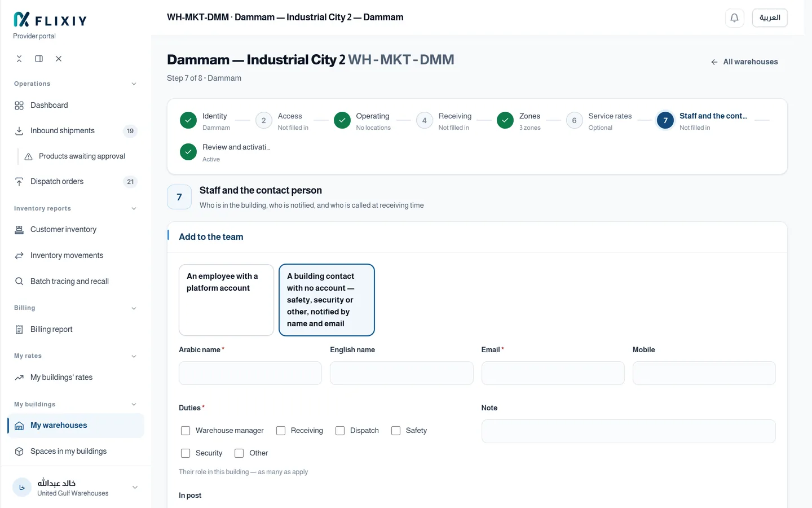Select employee with platform account option
The width and height of the screenshot is (812, 508).
tap(226, 300)
